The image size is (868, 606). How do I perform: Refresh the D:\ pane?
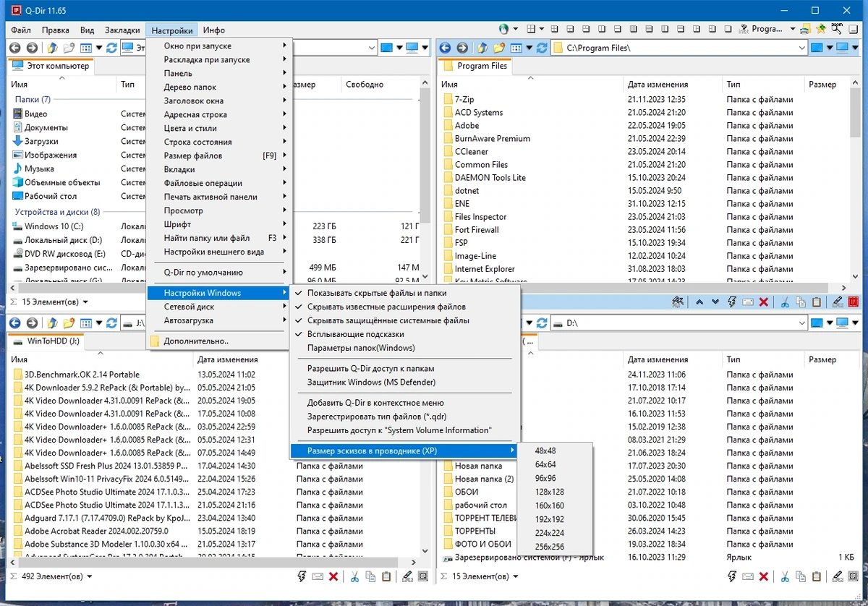click(542, 323)
